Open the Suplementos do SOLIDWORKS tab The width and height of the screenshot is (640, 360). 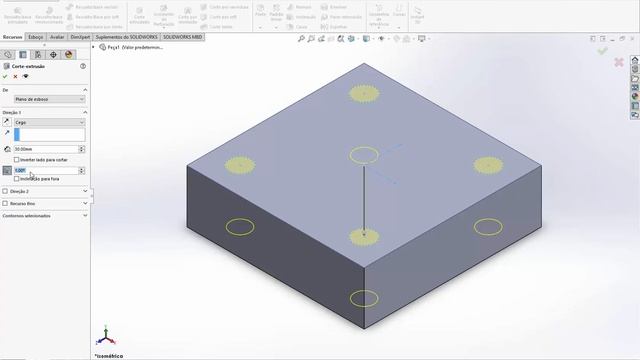click(127, 37)
